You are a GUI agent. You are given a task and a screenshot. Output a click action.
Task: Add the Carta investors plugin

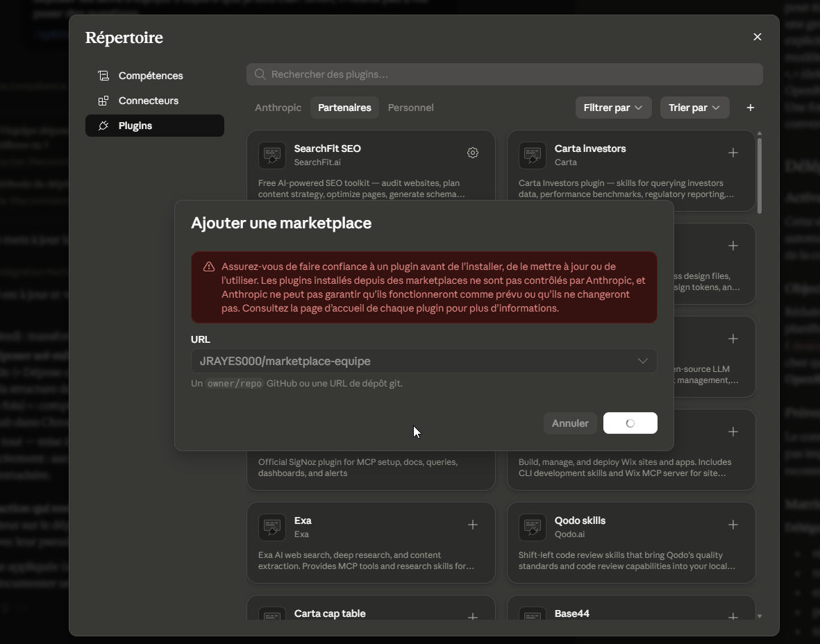(733, 153)
